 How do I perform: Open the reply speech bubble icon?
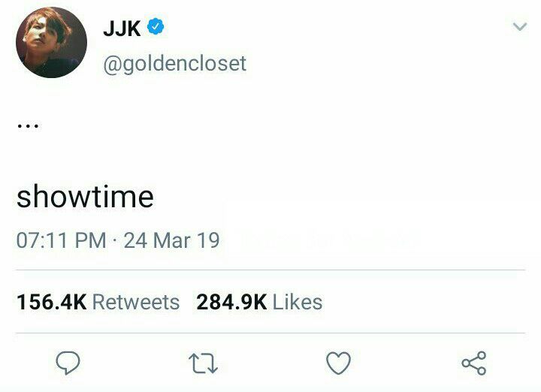(68, 363)
